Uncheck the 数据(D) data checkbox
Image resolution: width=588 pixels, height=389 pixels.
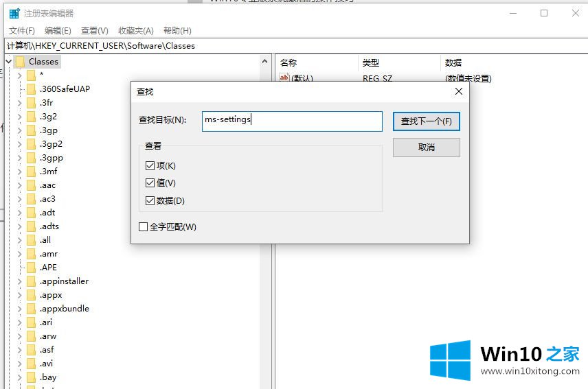click(150, 201)
